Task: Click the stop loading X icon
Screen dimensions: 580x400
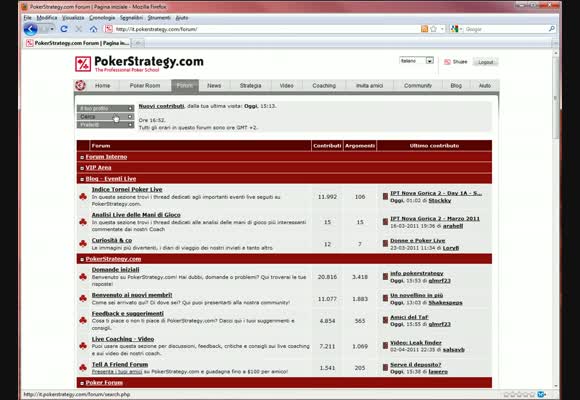Action: [78, 29]
